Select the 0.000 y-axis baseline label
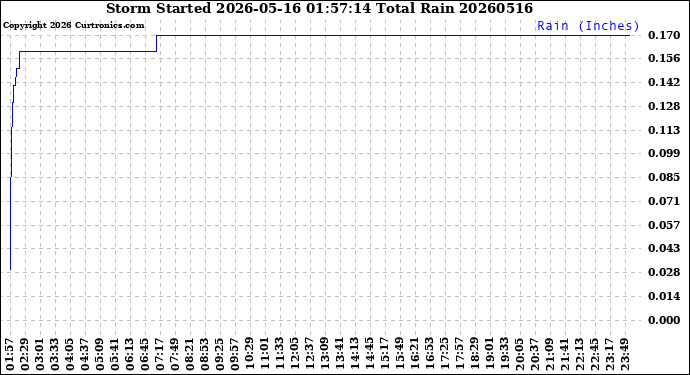 (664, 320)
